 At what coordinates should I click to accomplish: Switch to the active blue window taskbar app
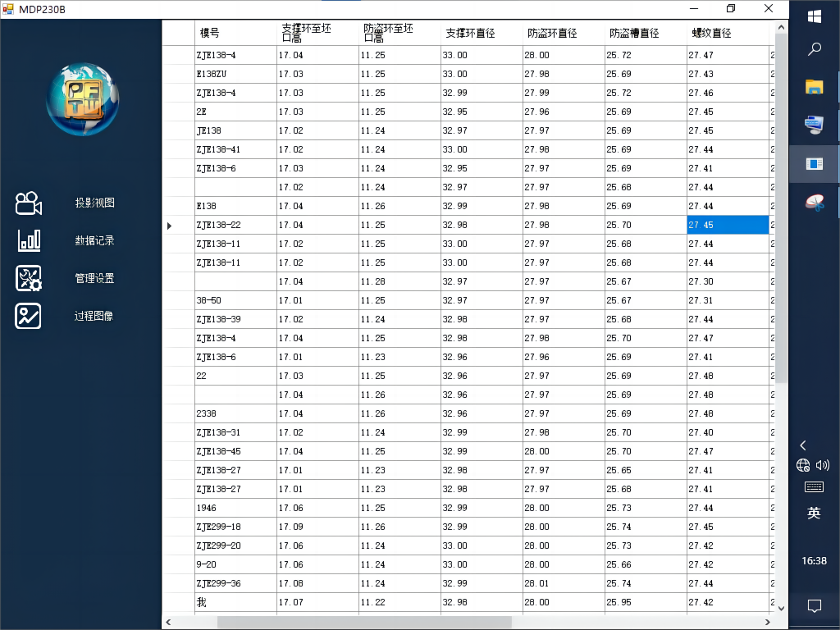point(815,164)
